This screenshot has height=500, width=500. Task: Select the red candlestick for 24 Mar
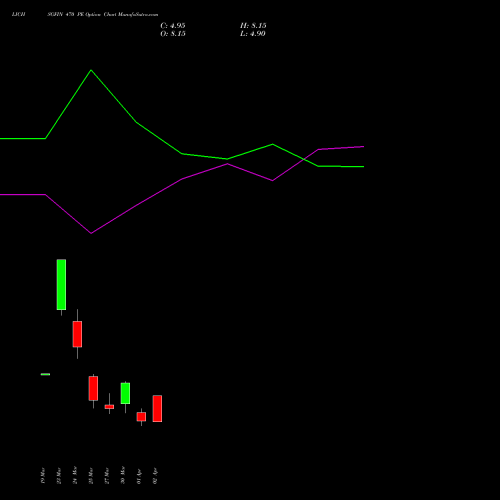[77, 334]
